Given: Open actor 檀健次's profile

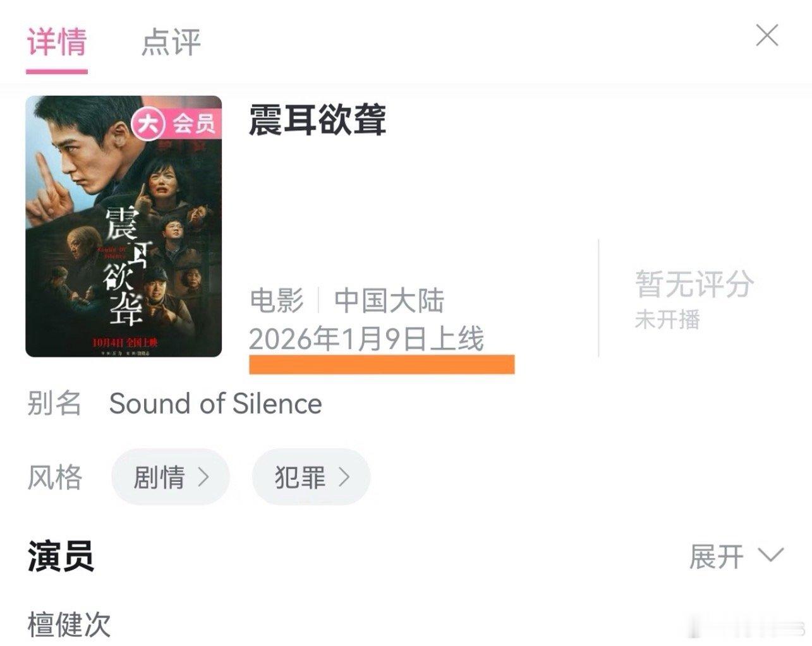Looking at the screenshot, I should (x=69, y=625).
